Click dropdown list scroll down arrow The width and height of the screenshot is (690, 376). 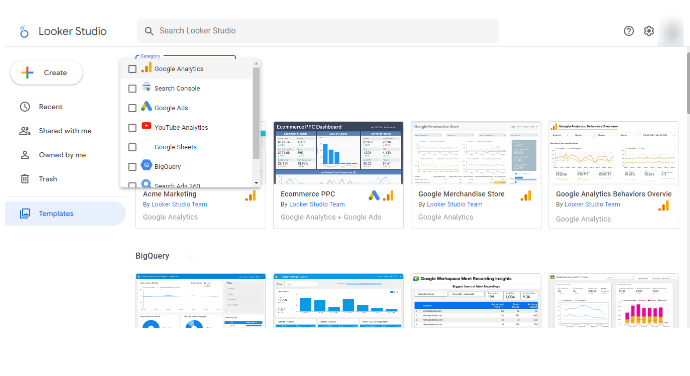coord(256,183)
